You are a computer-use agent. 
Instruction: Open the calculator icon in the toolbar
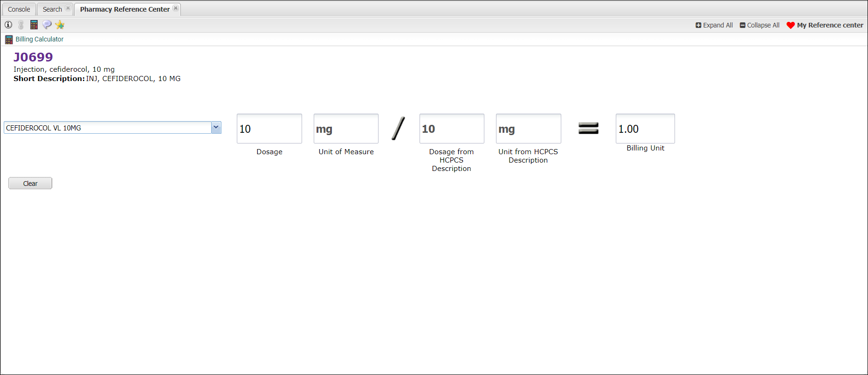(34, 25)
